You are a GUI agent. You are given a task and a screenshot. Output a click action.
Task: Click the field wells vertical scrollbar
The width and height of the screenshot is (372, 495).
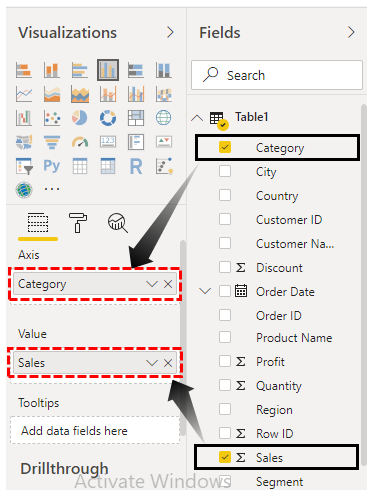pos(183,337)
